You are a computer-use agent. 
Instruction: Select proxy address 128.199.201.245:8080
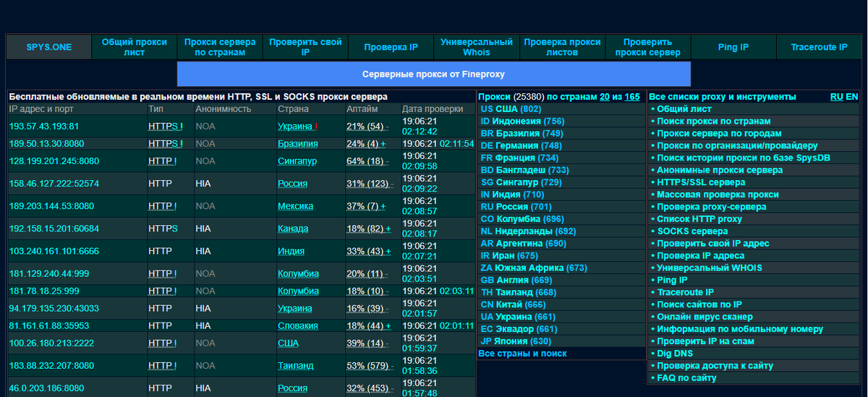coord(54,161)
